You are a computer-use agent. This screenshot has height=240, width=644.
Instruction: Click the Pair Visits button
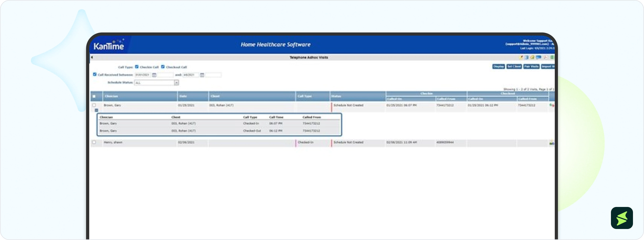531,67
